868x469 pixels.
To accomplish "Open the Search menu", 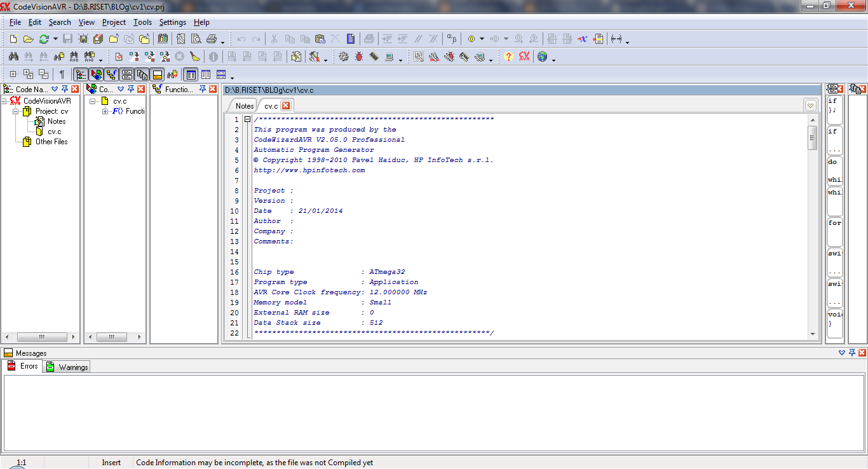I will click(60, 22).
